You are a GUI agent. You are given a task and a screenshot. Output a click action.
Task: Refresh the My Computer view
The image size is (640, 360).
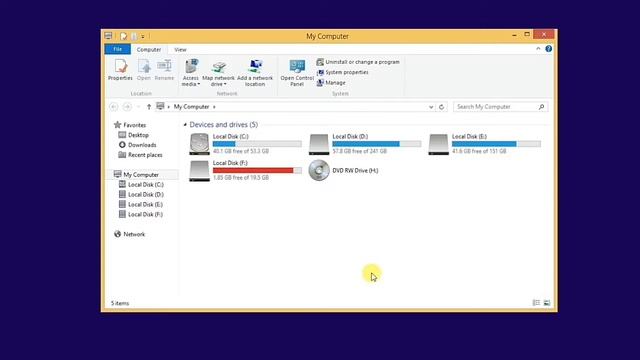pyautogui.click(x=441, y=107)
